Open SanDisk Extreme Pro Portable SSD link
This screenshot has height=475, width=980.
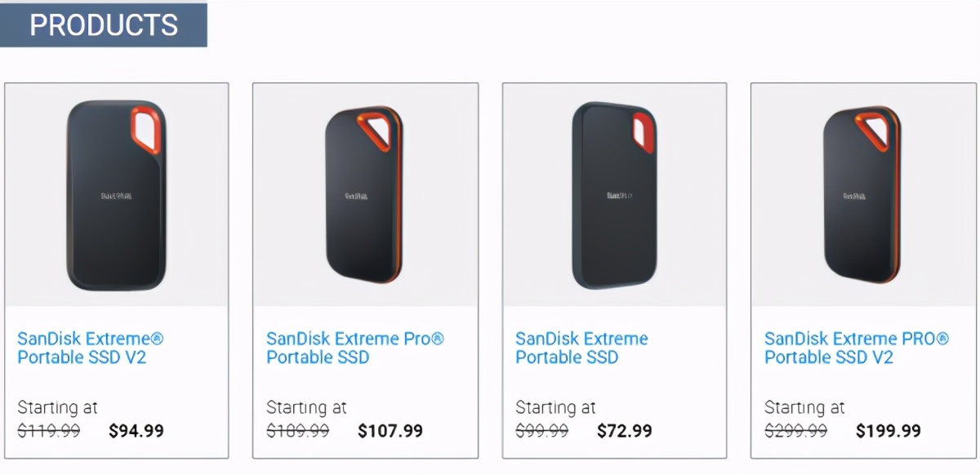click(x=355, y=348)
